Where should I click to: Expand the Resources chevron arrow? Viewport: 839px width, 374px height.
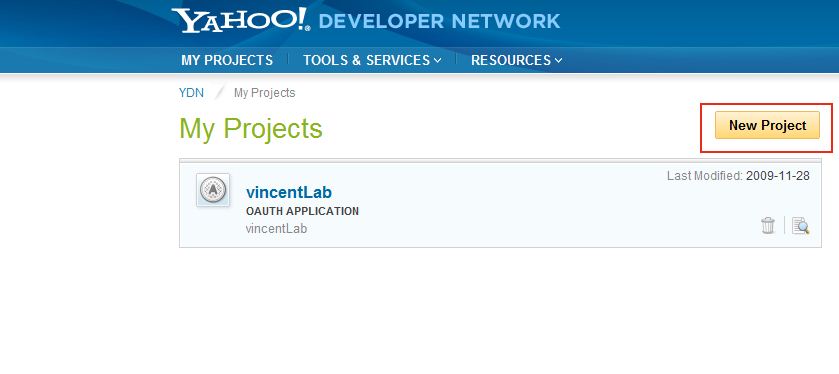point(558,60)
